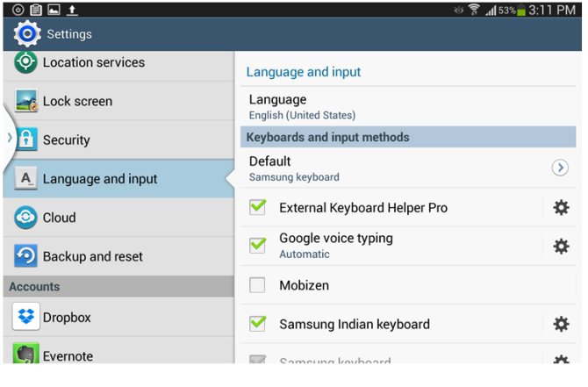Uncheck External Keyboard Helper Pro checkbox
Screen dimensions: 588x387
pos(258,207)
